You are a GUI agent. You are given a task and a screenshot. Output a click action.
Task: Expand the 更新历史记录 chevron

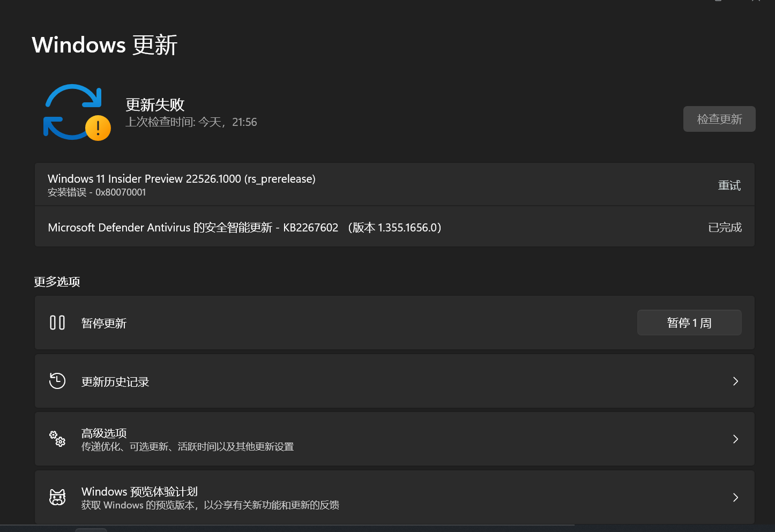(x=735, y=381)
